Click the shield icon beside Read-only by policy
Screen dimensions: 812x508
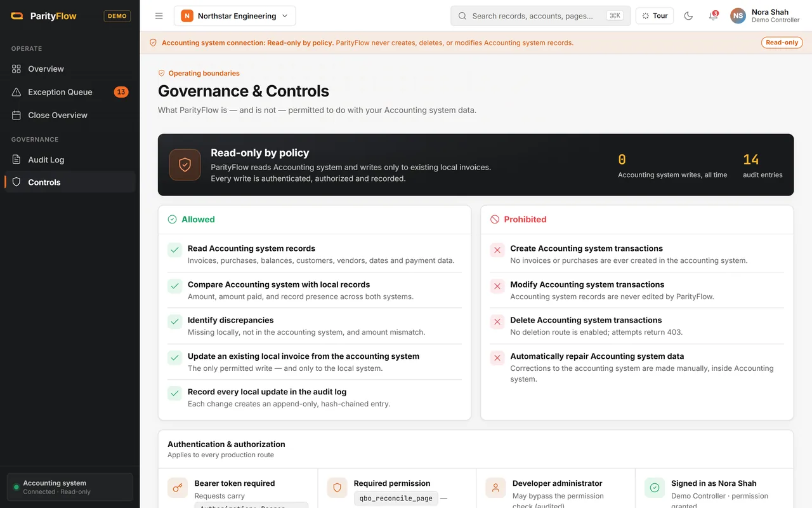pos(185,165)
